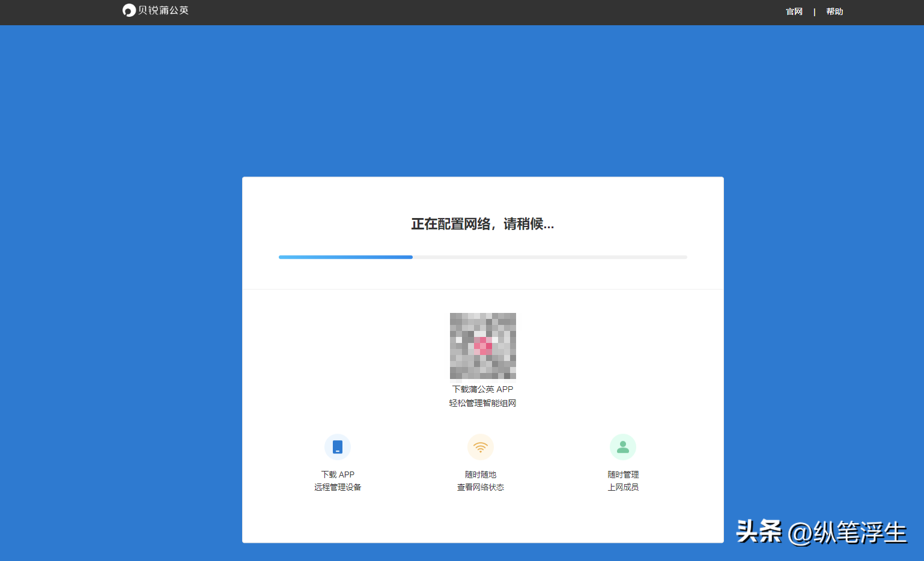
Task: Click the 上网成员 label
Action: (x=623, y=487)
